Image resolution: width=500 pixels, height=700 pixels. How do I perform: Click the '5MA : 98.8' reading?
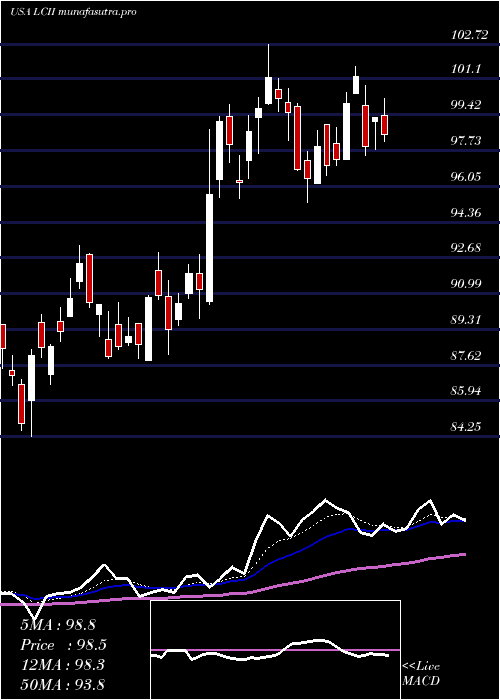(x=58, y=625)
